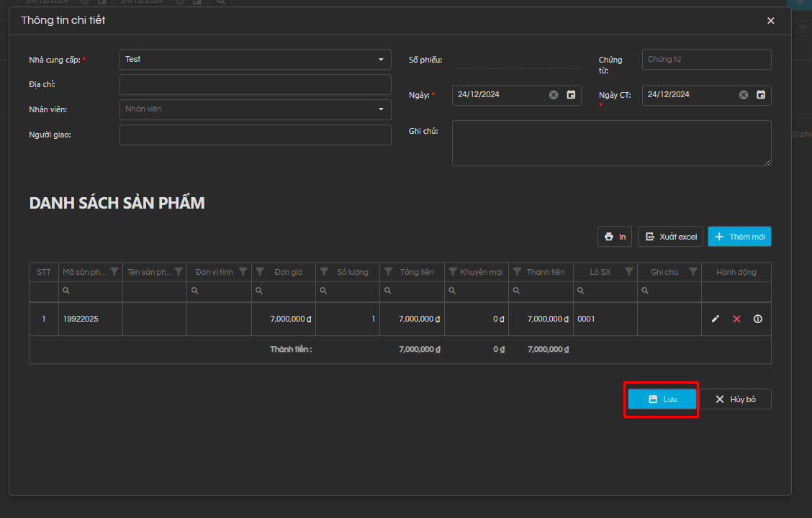
Task: Close the Thông tin chi tiết dialog
Action: click(x=771, y=21)
